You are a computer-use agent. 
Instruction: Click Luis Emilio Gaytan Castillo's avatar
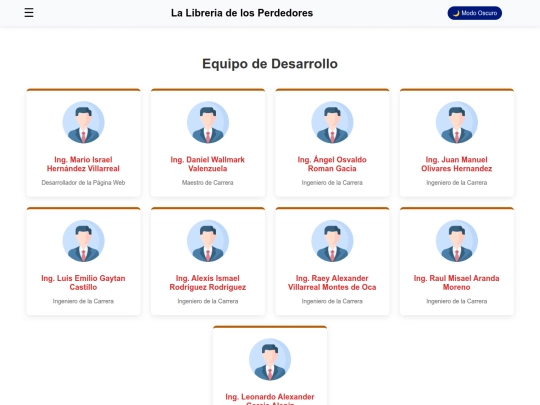click(83, 241)
